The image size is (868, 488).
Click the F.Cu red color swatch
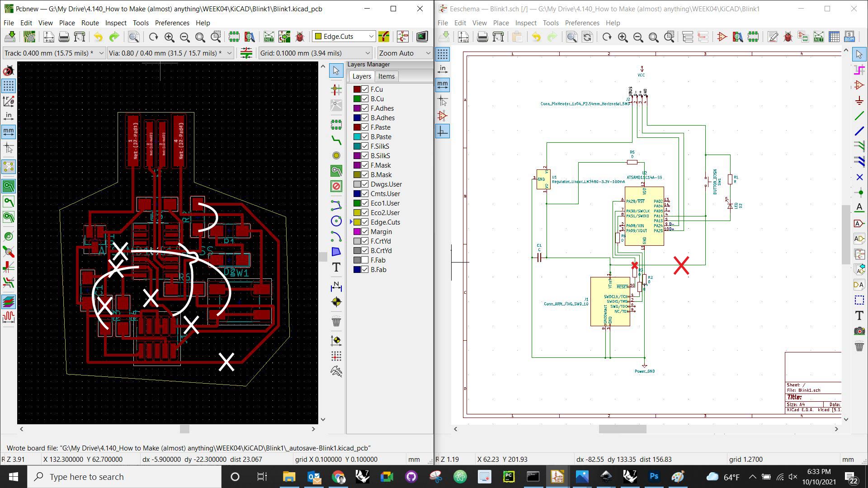tap(357, 89)
